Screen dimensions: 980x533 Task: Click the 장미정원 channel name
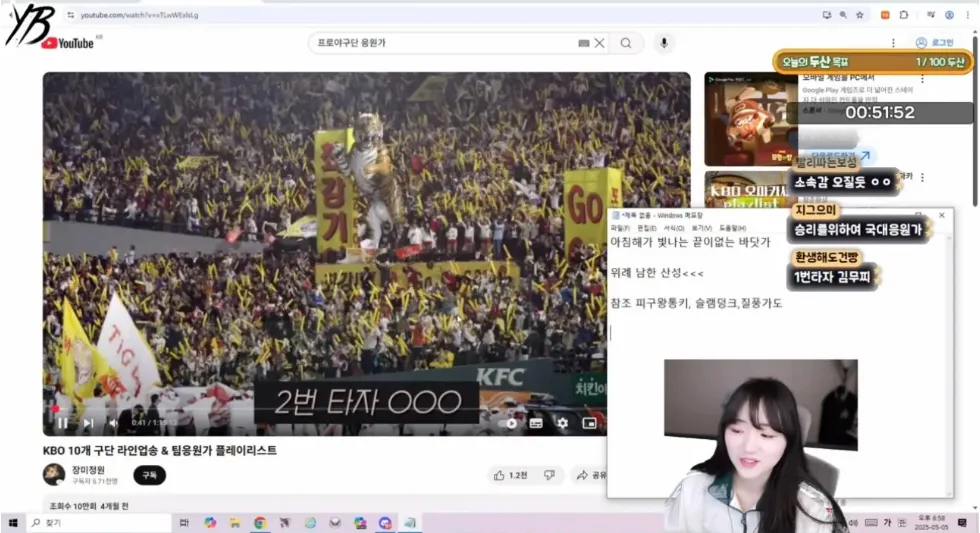click(88, 470)
